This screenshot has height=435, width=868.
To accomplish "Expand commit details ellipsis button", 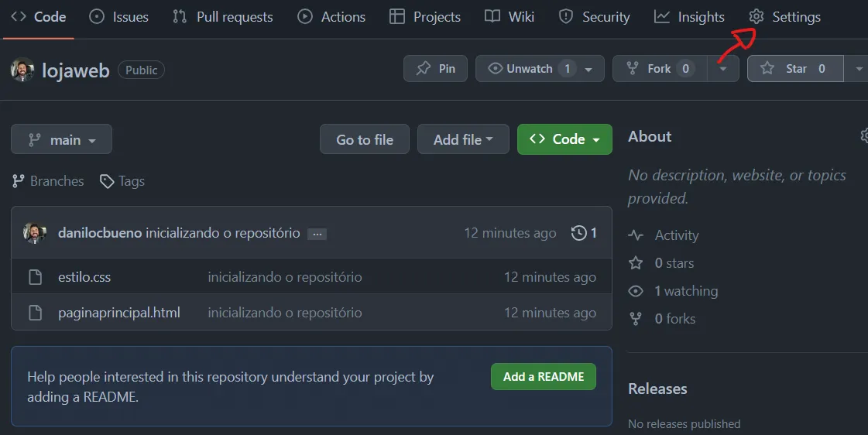I will point(317,234).
